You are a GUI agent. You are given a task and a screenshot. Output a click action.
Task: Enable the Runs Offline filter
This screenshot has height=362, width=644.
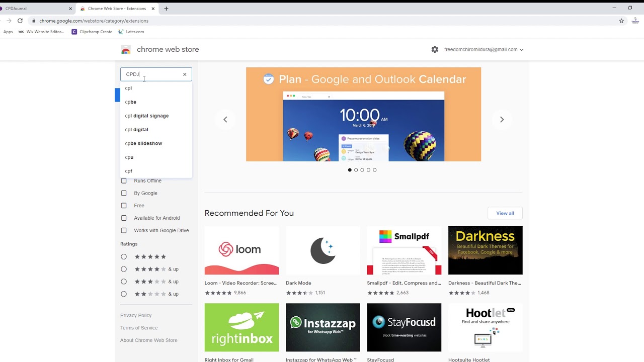pyautogui.click(x=124, y=180)
